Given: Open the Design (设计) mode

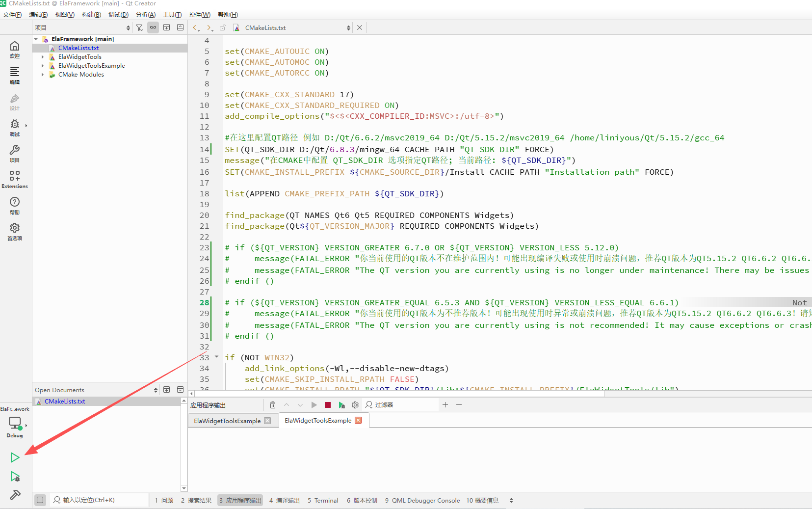Looking at the screenshot, I should tap(15, 102).
